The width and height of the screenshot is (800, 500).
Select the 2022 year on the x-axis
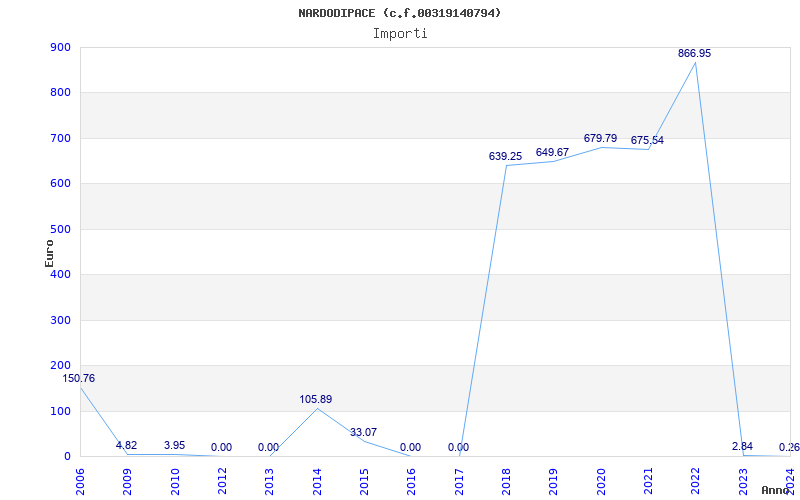point(696,481)
